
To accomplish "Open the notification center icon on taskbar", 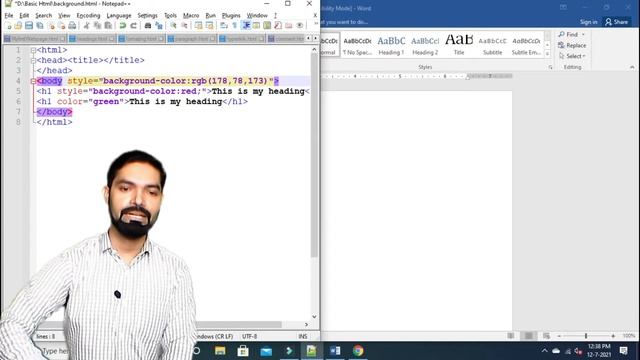I will click(623, 351).
